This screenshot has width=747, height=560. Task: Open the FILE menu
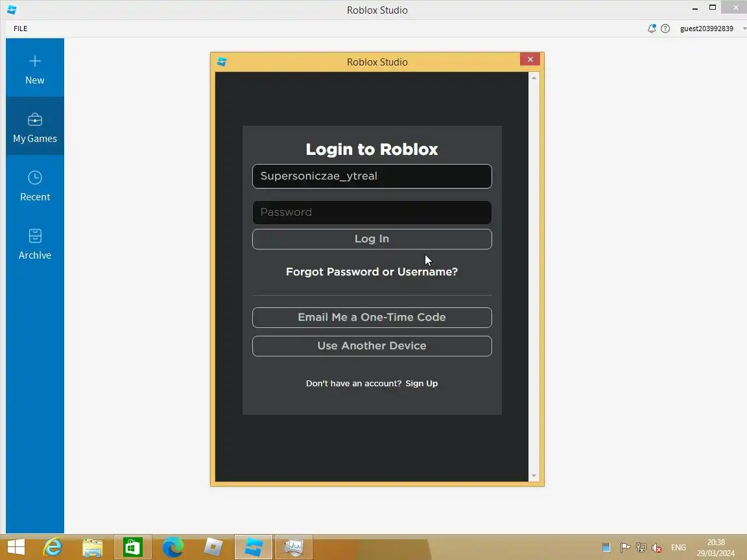point(21,29)
